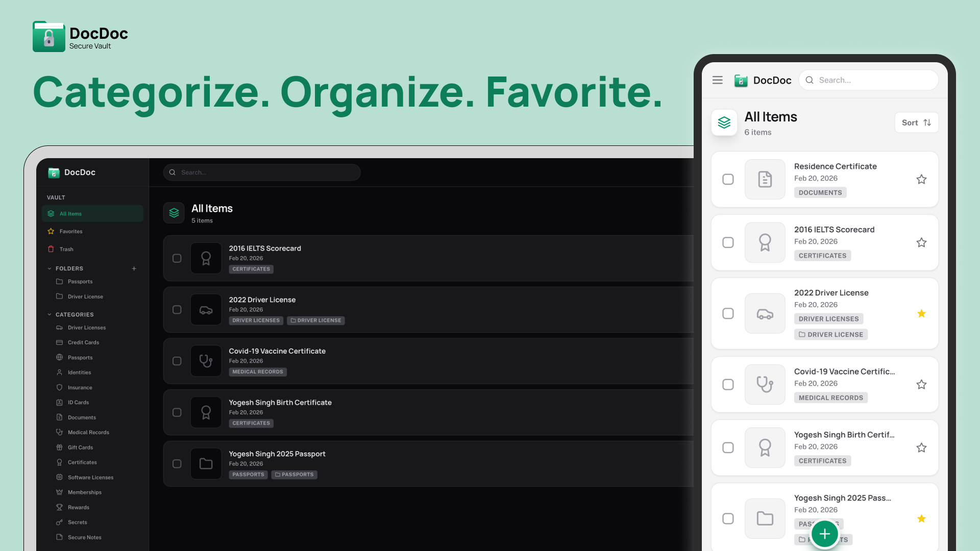Open the hamburger menu in mobile view
This screenshot has height=551, width=980.
coord(717,80)
